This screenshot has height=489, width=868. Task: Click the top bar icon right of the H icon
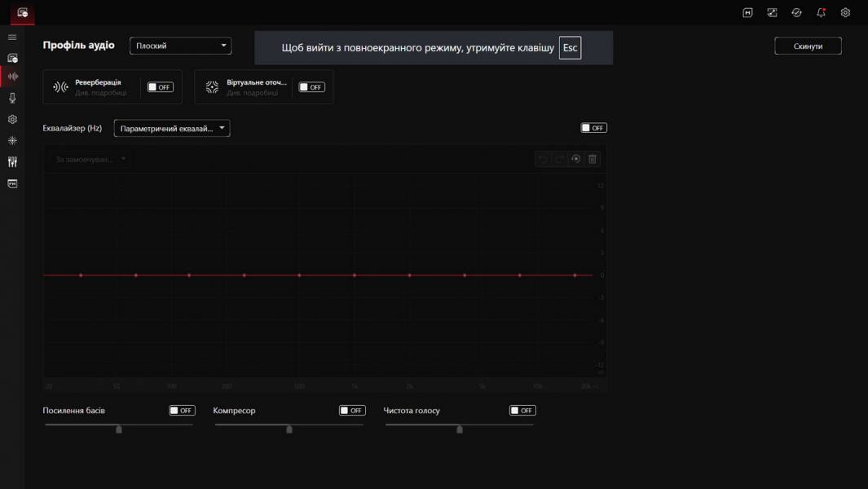click(x=772, y=13)
